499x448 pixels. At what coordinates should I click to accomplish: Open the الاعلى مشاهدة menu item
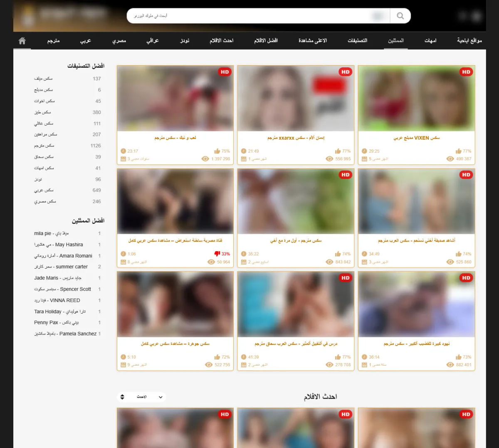[x=312, y=41]
